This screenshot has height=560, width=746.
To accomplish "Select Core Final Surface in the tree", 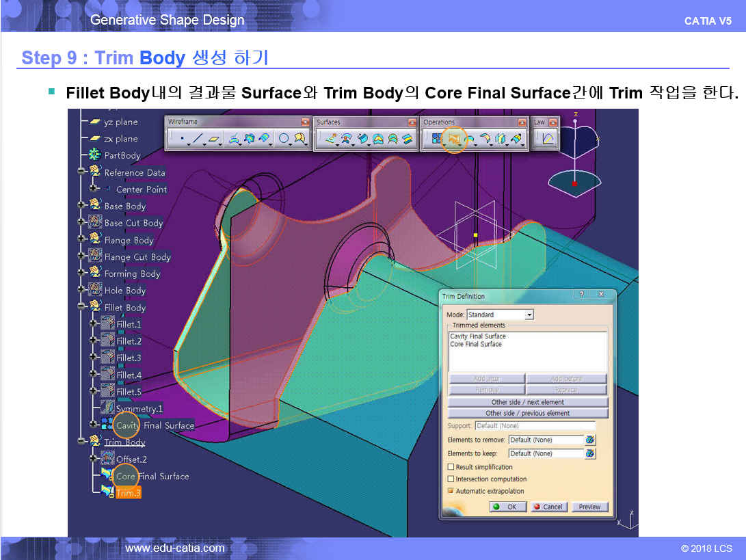I will pos(152,476).
